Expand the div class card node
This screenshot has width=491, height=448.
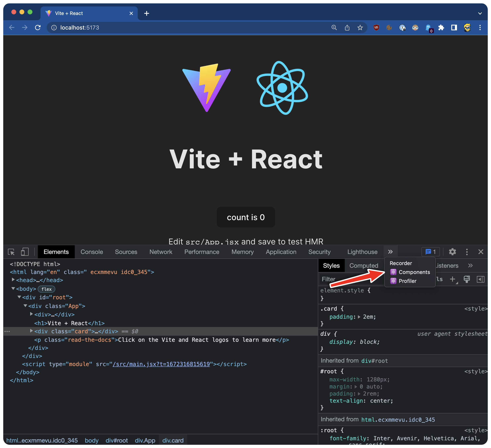pyautogui.click(x=31, y=331)
